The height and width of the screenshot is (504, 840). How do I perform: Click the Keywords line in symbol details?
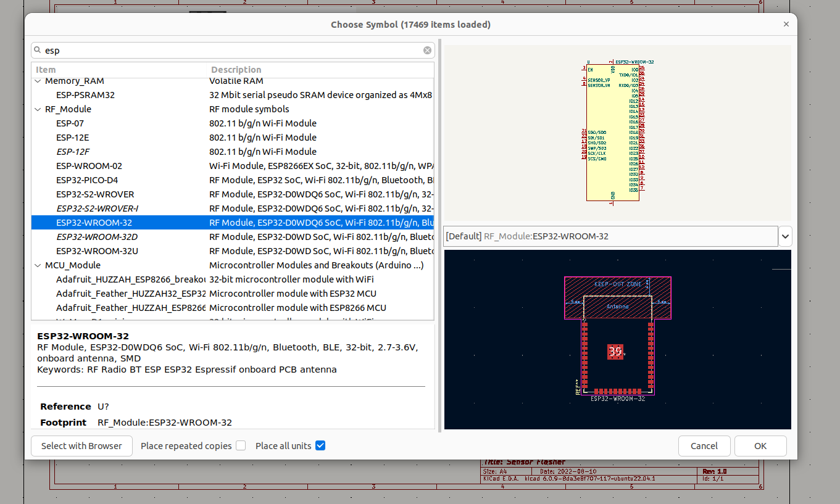tap(187, 370)
